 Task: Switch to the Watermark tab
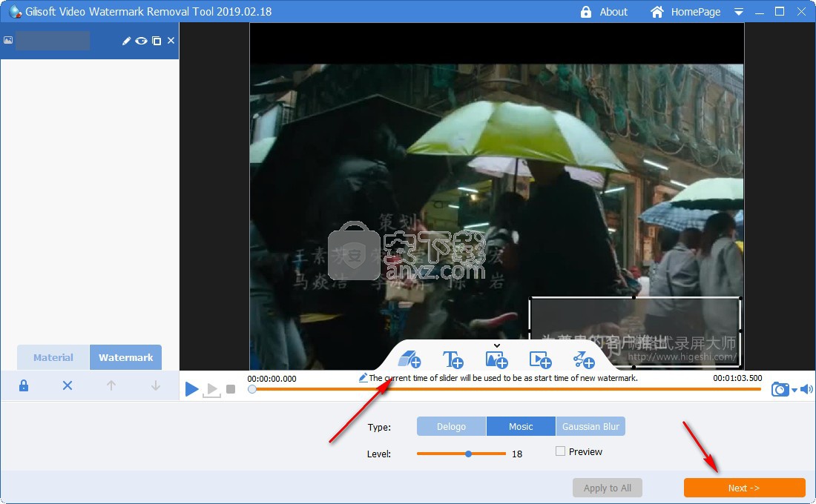pos(126,357)
